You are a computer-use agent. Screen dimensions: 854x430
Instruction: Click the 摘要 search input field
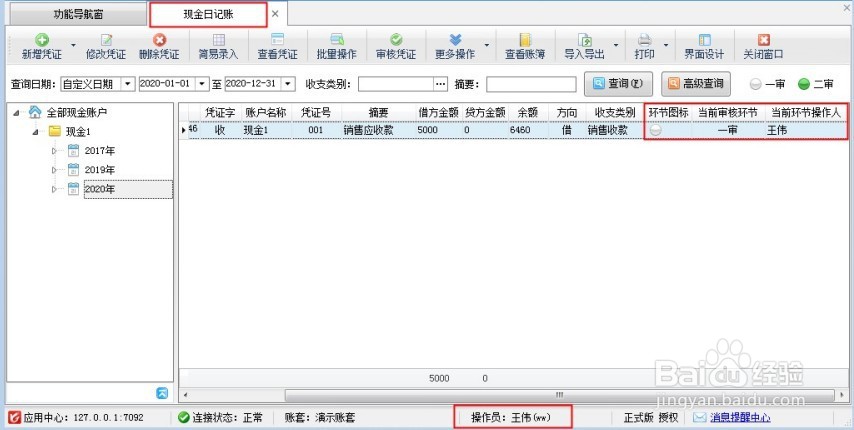pyautogui.click(x=531, y=84)
